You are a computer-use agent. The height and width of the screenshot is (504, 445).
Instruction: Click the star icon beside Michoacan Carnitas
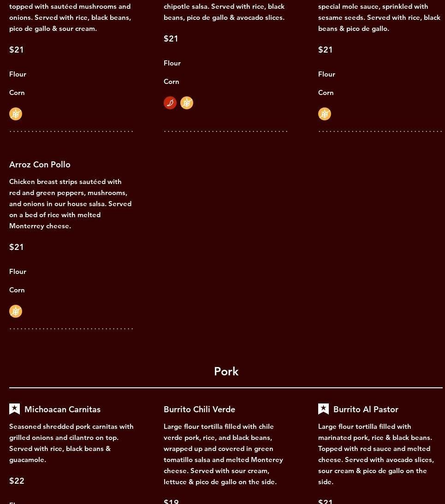click(x=15, y=409)
